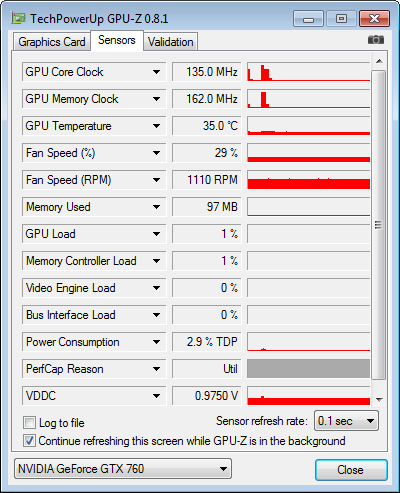Viewport: 400px width, 493px height.
Task: Open the Memory Used sensor dropdown
Action: pos(156,207)
